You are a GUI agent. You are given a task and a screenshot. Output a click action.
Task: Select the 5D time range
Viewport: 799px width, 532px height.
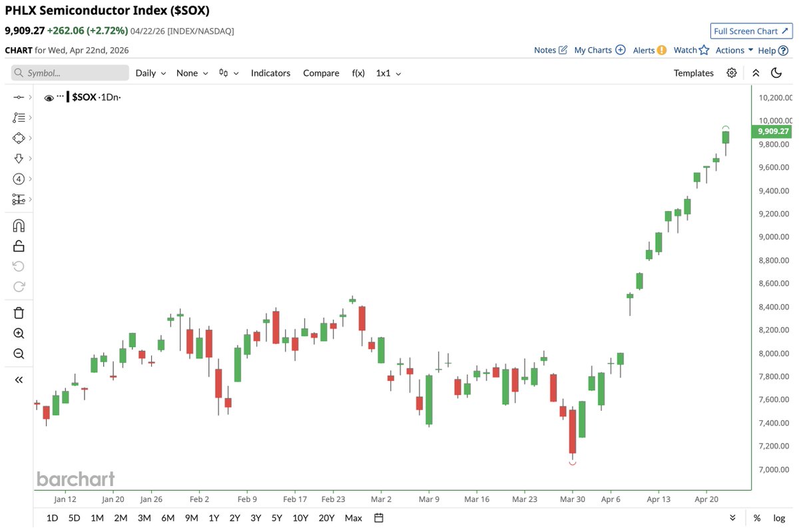[x=74, y=517]
